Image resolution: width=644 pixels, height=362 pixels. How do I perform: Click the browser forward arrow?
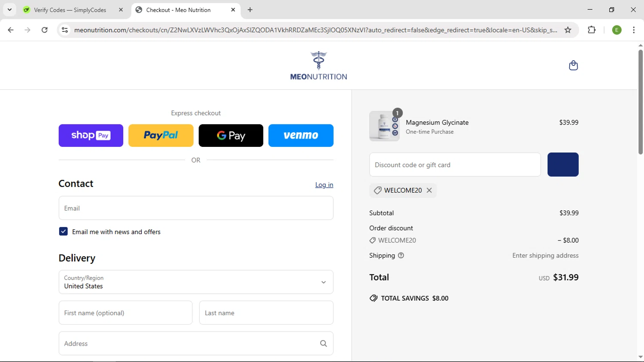[27, 30]
